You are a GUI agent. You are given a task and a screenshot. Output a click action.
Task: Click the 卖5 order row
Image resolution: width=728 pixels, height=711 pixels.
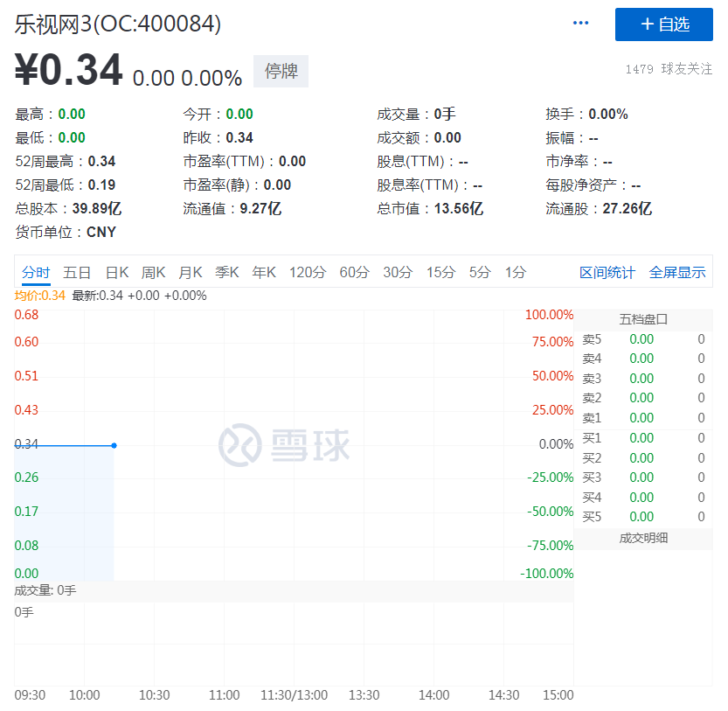coord(643,339)
